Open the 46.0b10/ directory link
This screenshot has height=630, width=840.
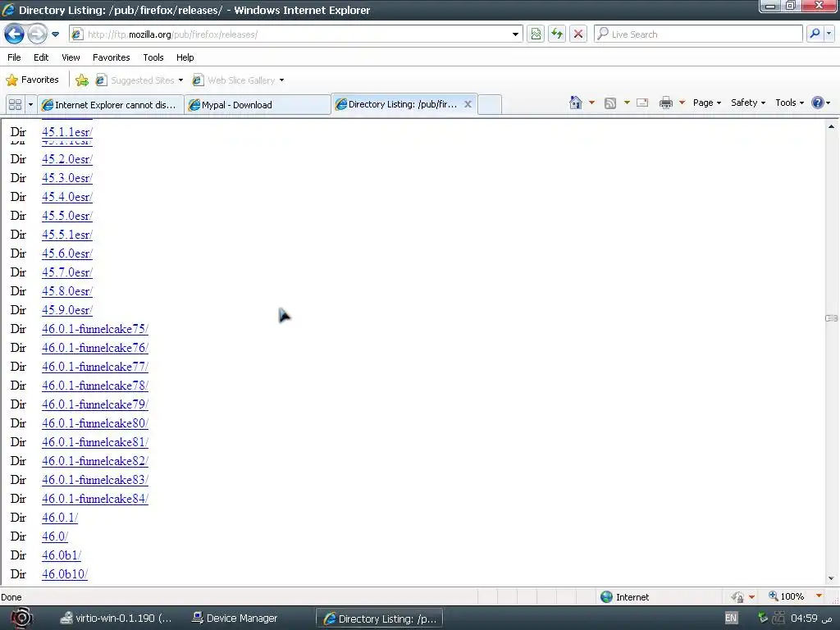[65, 574]
